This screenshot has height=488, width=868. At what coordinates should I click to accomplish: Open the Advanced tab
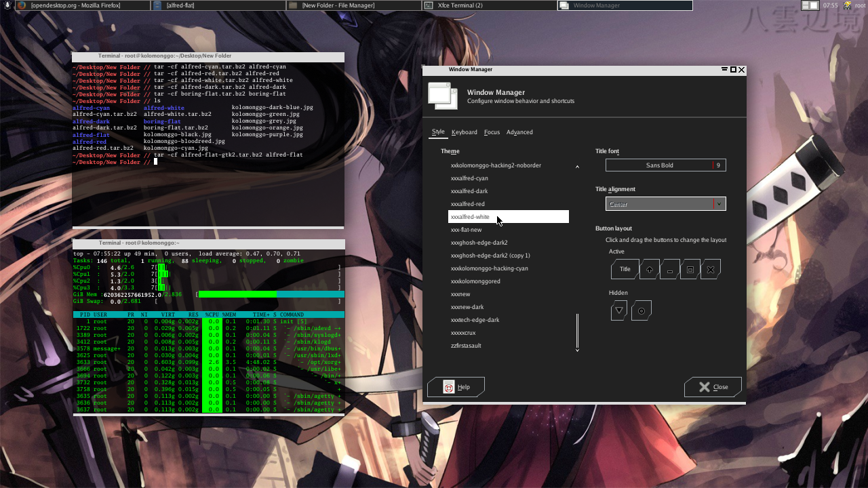tap(519, 132)
